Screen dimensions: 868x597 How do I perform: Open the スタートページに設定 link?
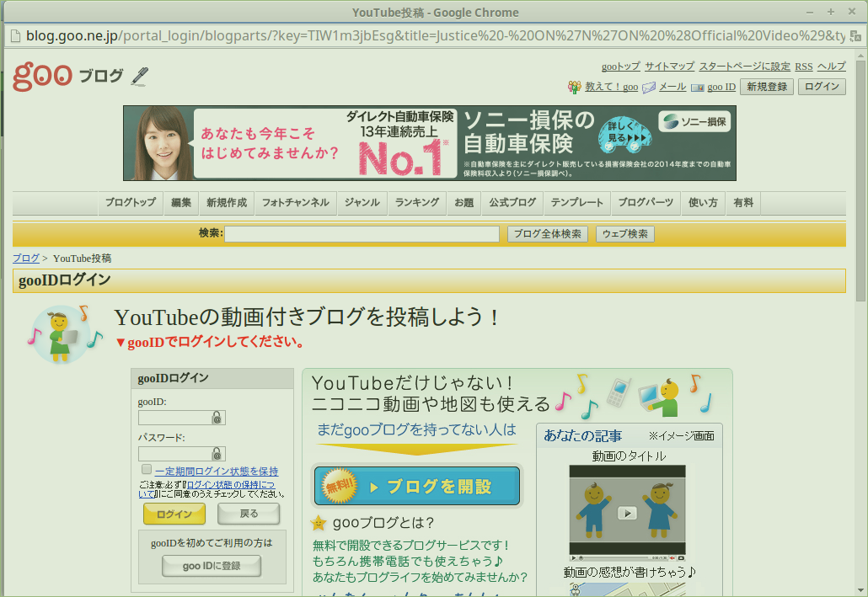745,67
